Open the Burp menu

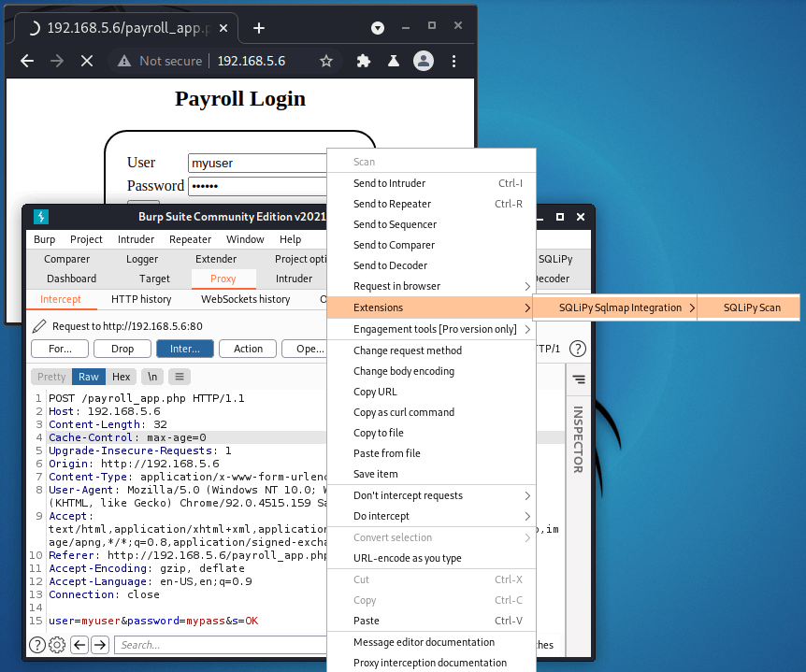[44, 239]
